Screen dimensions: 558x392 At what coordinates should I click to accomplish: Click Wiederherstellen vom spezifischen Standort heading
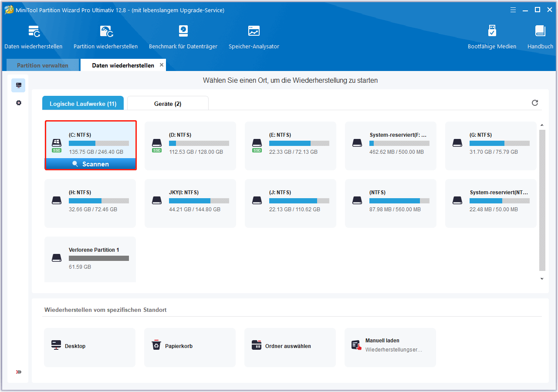tap(105, 310)
